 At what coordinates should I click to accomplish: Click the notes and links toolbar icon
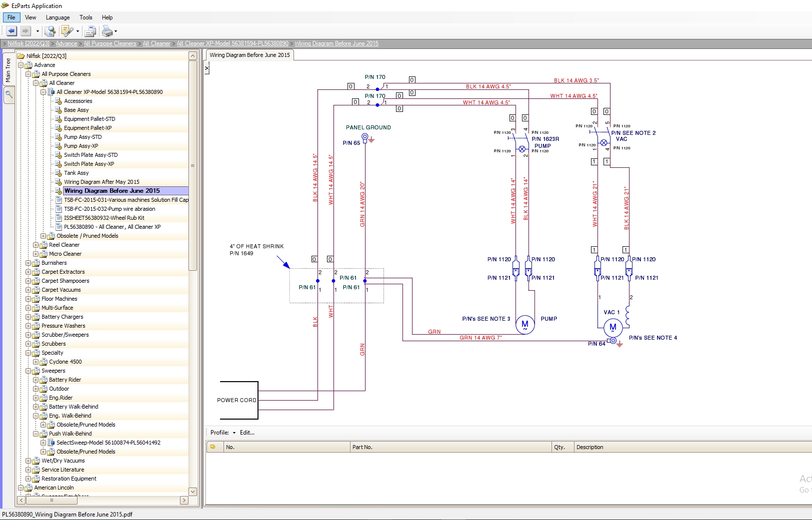click(x=68, y=31)
